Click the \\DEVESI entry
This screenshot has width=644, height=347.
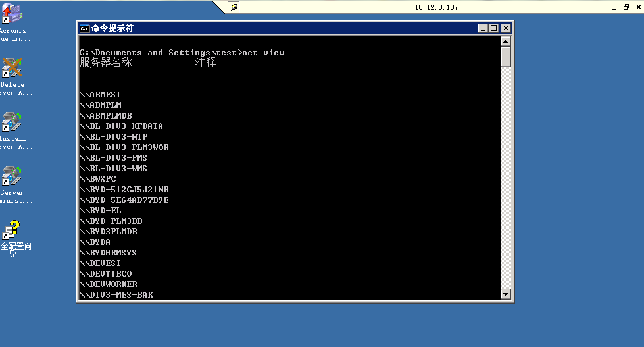(100, 263)
